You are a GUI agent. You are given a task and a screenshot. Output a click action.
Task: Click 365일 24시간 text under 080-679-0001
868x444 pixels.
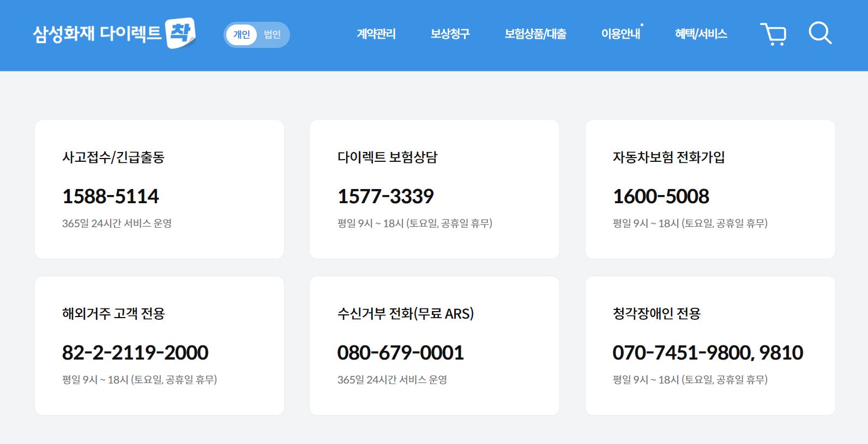coord(393,380)
